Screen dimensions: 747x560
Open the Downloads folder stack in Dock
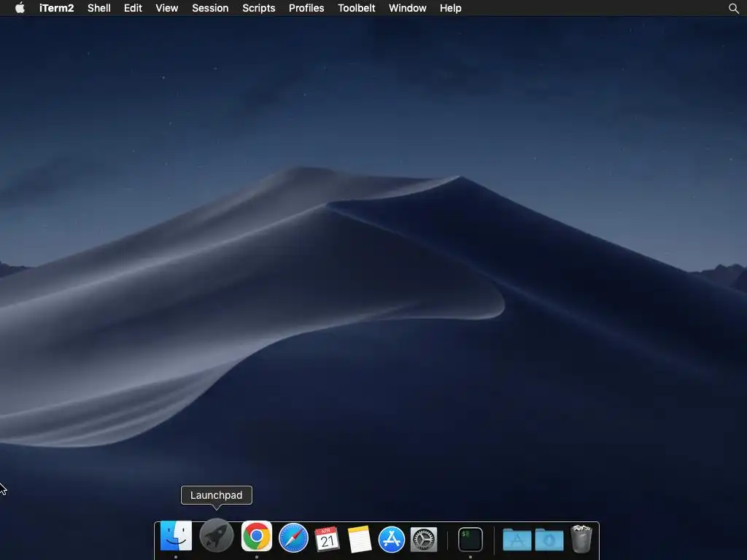tap(549, 540)
